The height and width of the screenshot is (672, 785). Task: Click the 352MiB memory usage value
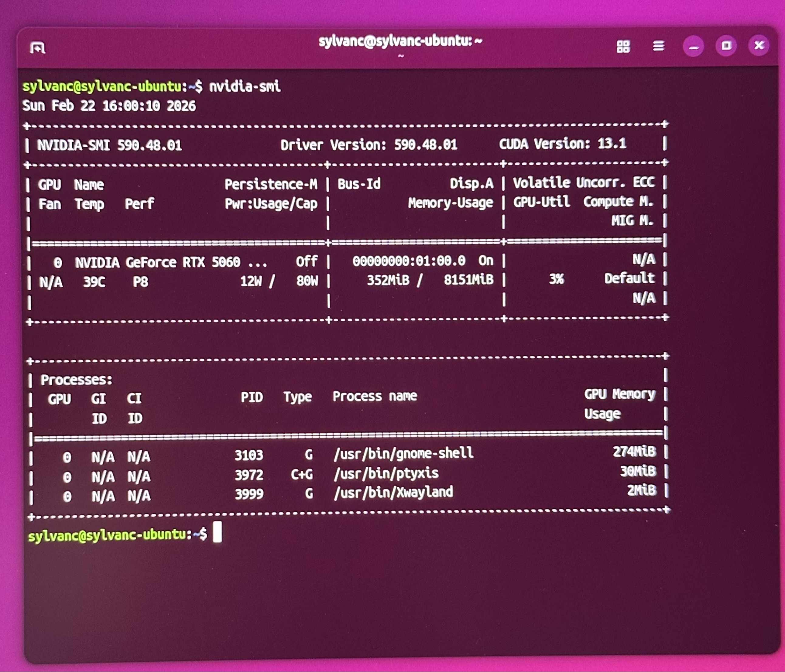pyautogui.click(x=388, y=280)
